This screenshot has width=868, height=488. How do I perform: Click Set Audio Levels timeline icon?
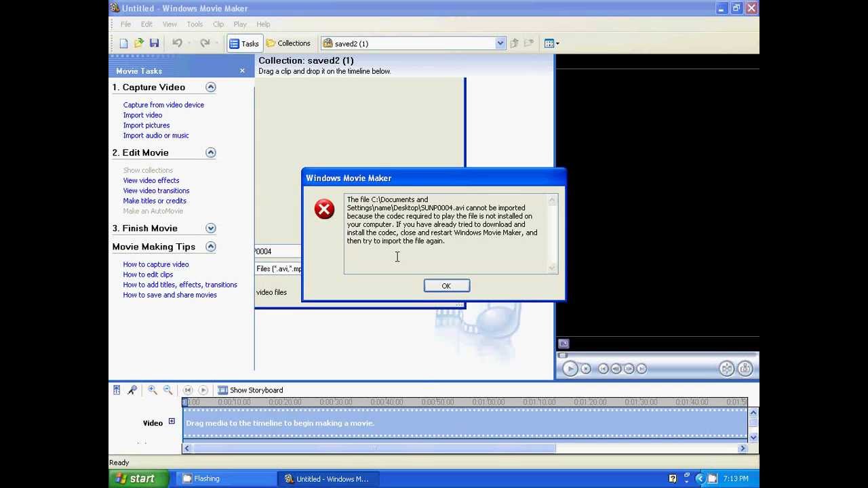(117, 390)
